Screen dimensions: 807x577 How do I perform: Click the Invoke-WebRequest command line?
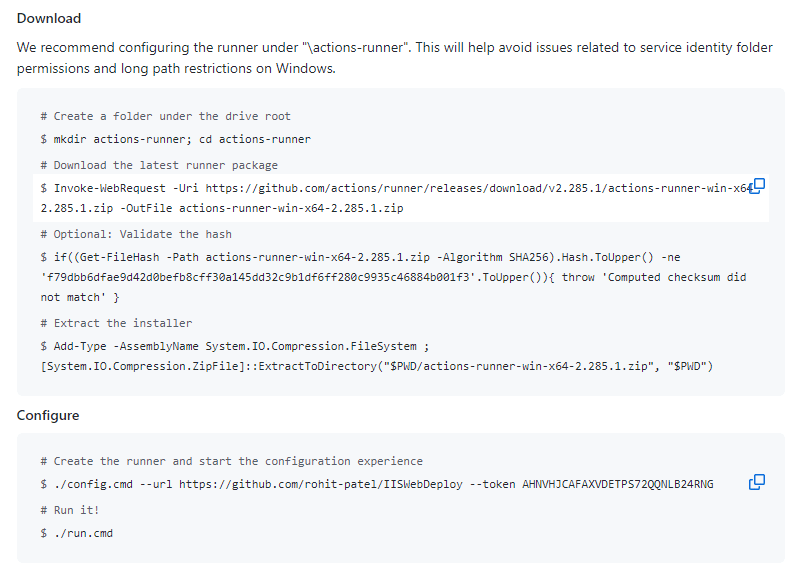click(396, 198)
